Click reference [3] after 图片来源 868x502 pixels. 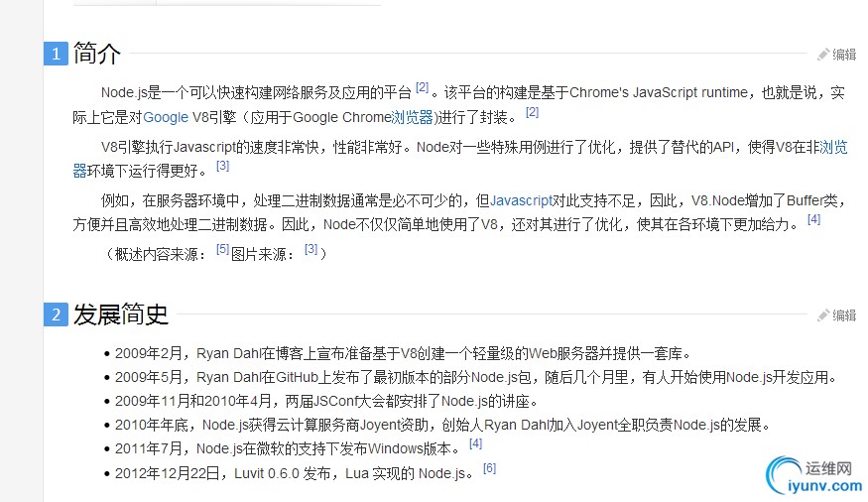pyautogui.click(x=311, y=249)
